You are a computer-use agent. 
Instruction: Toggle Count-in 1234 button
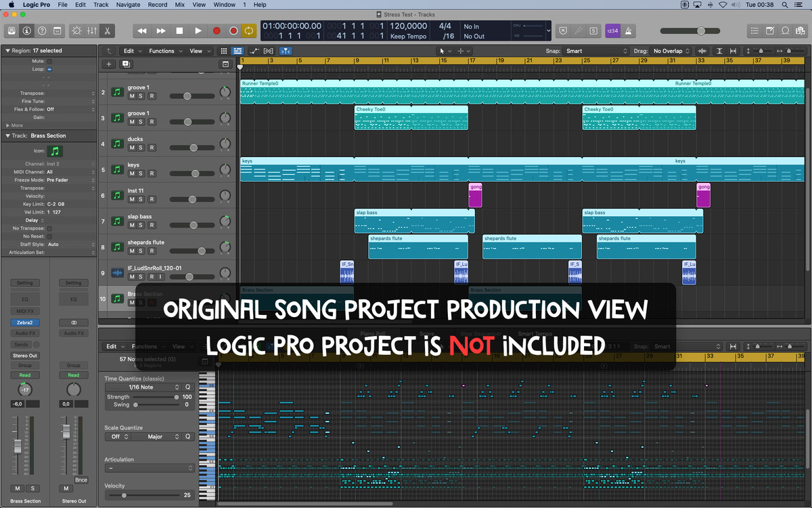(612, 30)
